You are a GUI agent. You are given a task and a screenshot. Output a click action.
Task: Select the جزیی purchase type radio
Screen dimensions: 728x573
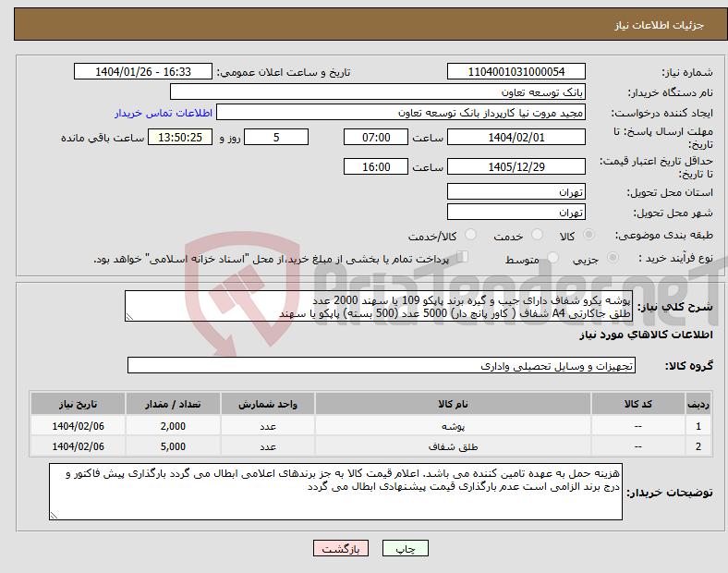pos(613,258)
